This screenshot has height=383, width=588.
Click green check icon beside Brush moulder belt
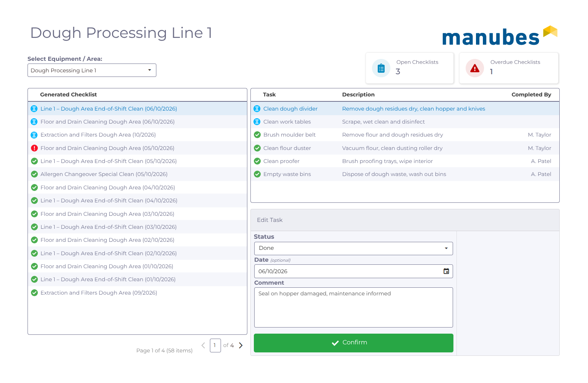coord(257,135)
